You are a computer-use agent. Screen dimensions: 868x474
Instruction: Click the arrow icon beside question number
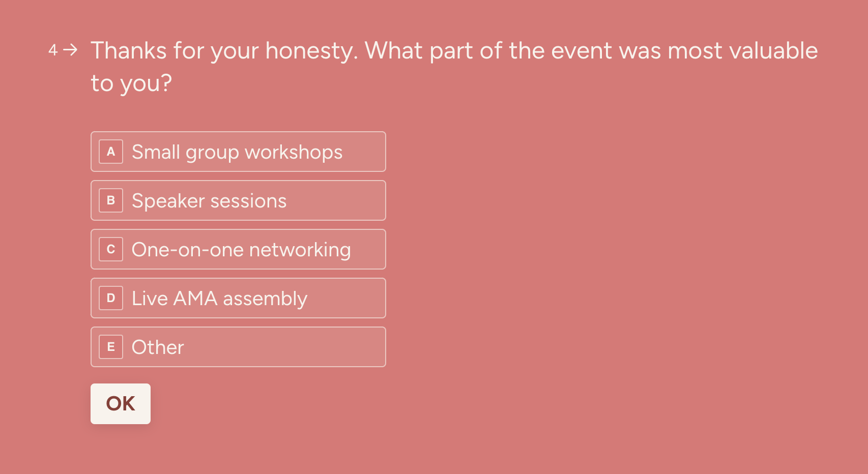[71, 50]
